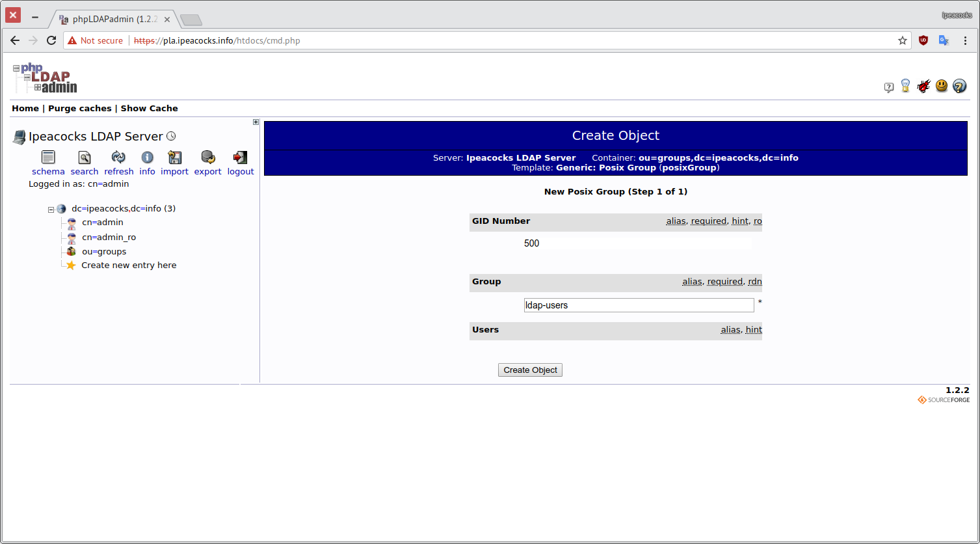Click the light bulb donation icon
This screenshot has width=980, height=544.
(x=906, y=85)
